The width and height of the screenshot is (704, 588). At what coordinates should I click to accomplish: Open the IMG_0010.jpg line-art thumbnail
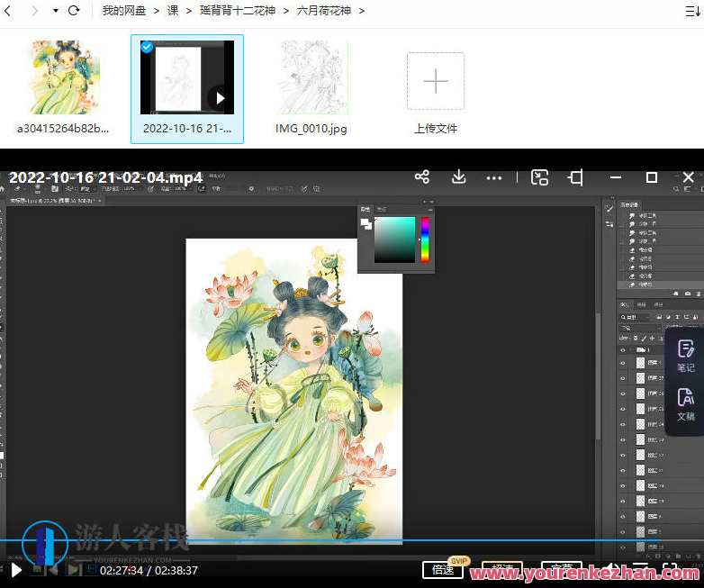tap(313, 77)
